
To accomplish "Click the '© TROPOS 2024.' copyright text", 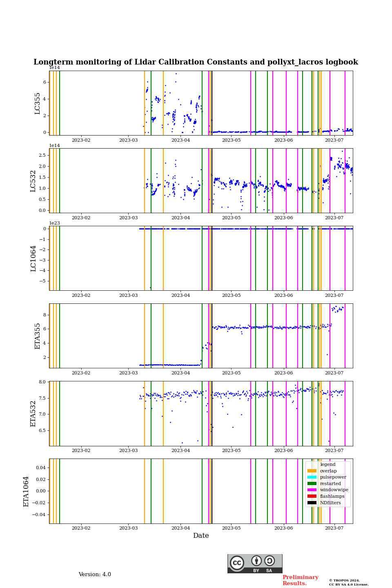I will pos(345,581).
